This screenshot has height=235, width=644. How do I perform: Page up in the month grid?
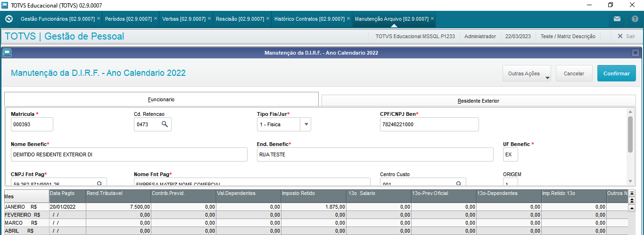(632, 200)
